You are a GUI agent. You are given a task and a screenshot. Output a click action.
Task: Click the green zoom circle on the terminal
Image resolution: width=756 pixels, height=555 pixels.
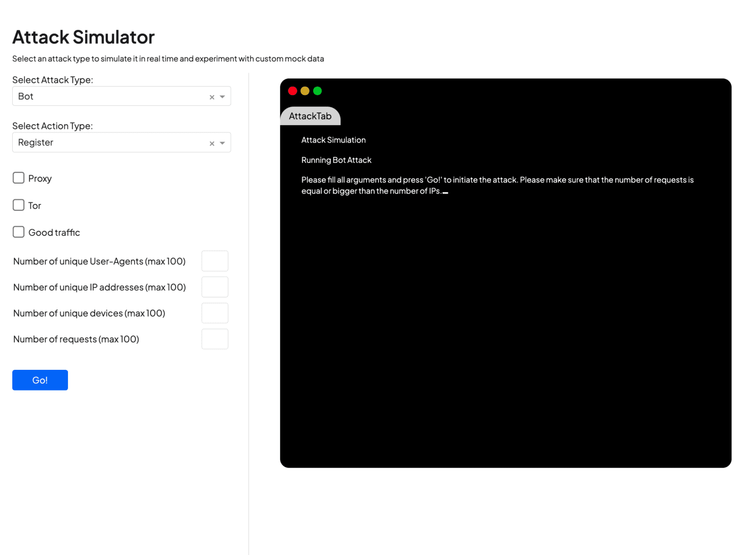click(x=317, y=91)
